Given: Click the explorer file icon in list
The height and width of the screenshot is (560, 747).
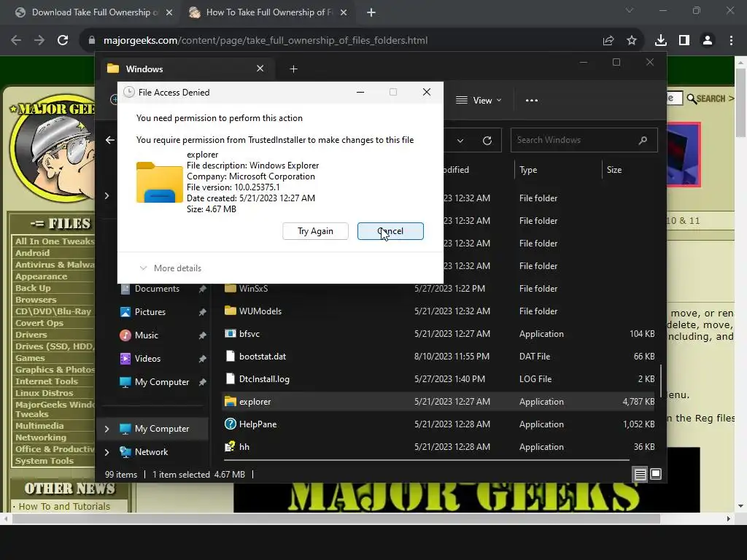Looking at the screenshot, I should click(x=230, y=402).
